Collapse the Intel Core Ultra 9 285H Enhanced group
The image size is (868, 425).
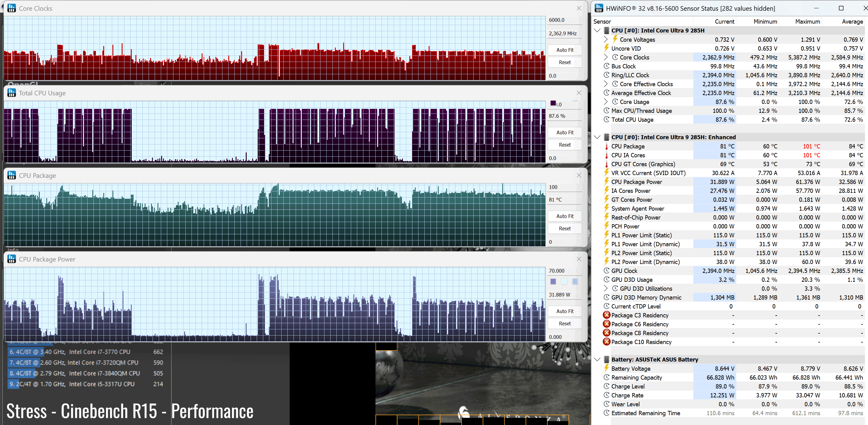click(x=597, y=137)
